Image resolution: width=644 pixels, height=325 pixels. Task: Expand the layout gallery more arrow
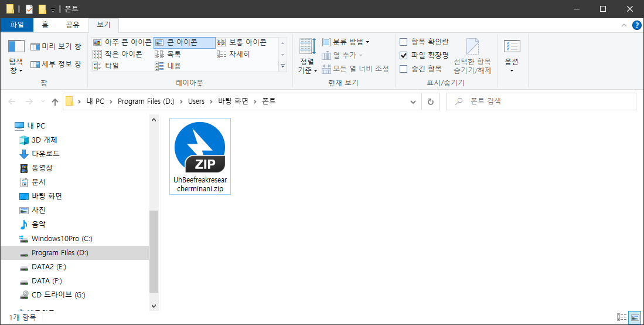pos(282,66)
